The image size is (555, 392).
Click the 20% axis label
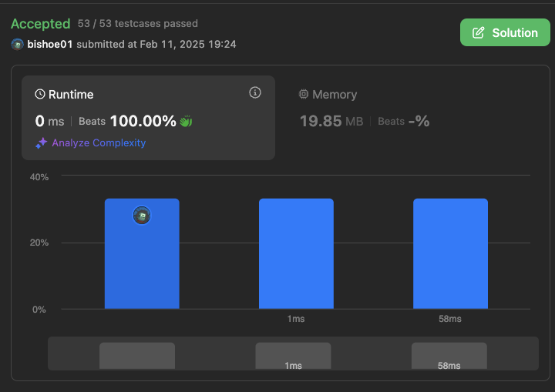coord(39,243)
